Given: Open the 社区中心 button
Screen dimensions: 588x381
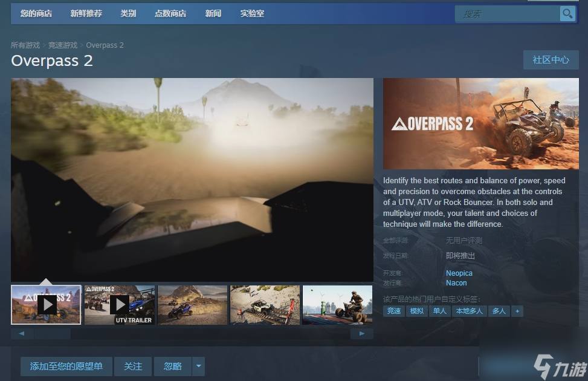Looking at the screenshot, I should click(x=551, y=60).
